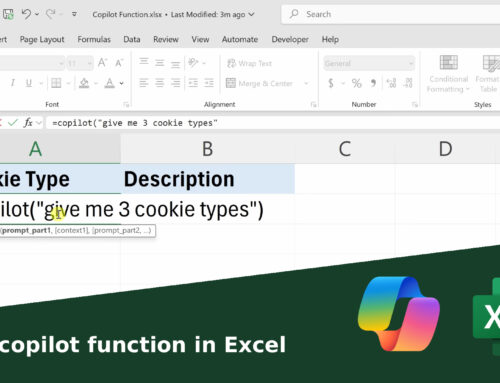
Task: Go to the Review tab
Action: pos(166,39)
